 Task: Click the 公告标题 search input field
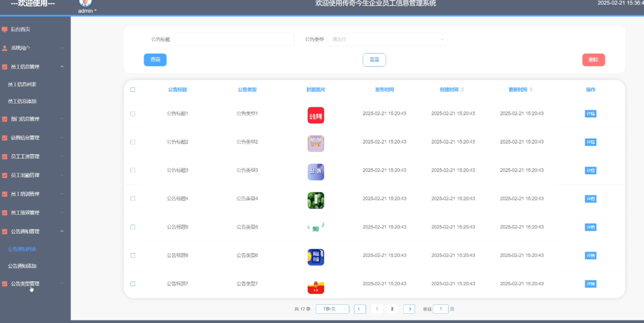coord(234,39)
